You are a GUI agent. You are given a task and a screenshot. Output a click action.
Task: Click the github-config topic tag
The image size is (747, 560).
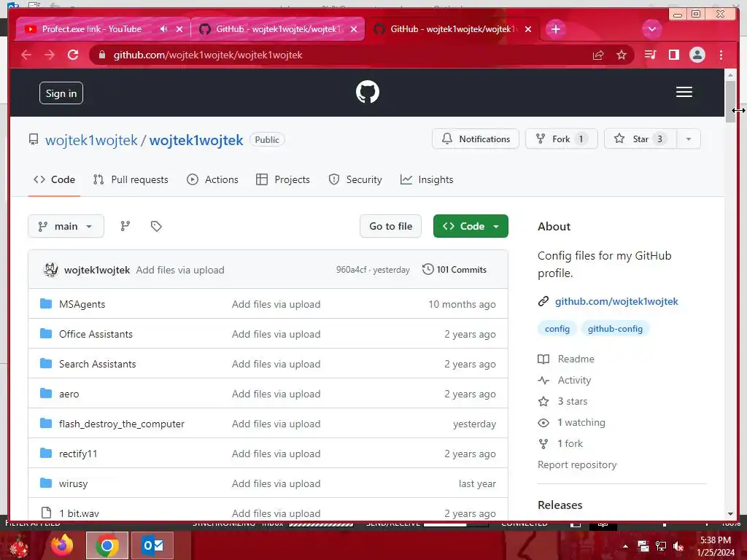click(x=615, y=329)
